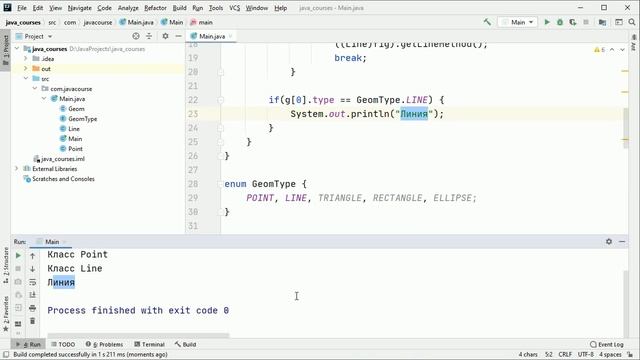Click the Run console horizontal scrollbar
640x360 pixels.
[138, 336]
